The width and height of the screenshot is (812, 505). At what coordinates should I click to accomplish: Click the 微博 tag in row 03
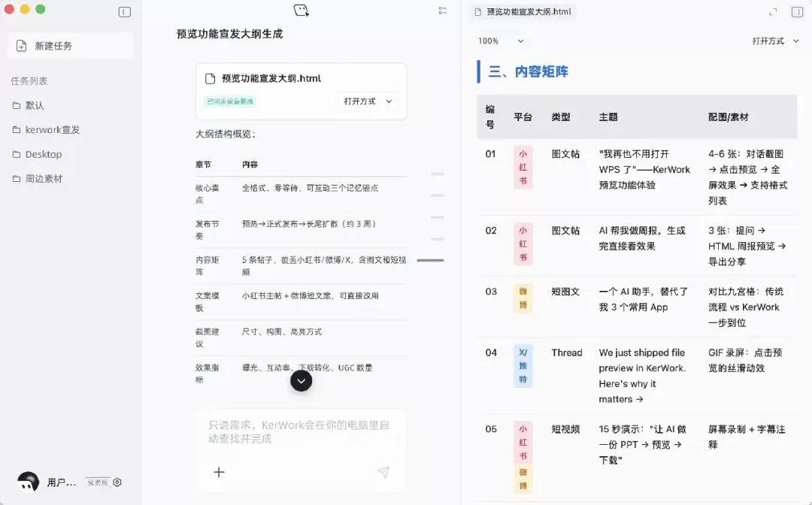523,298
